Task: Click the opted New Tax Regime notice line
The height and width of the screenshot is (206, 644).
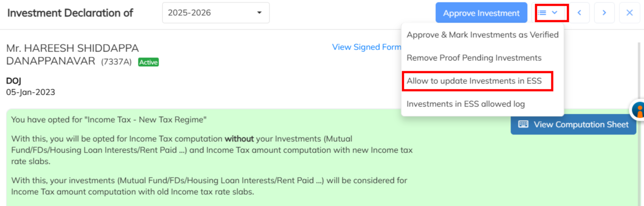Action: tap(109, 120)
